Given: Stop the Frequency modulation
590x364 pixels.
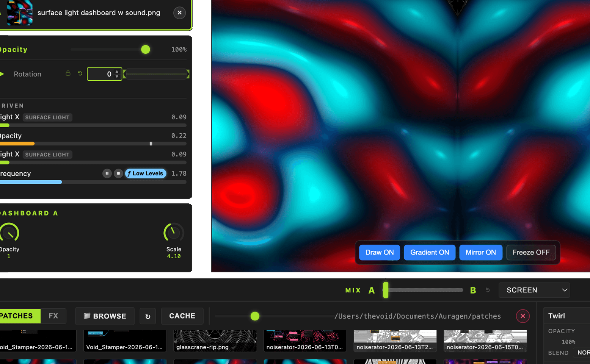Looking at the screenshot, I should pos(118,173).
